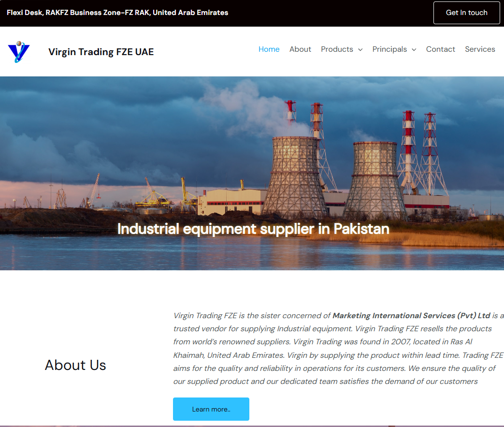504x427 pixels.
Task: Click the Flexi Desk address text
Action: point(117,13)
